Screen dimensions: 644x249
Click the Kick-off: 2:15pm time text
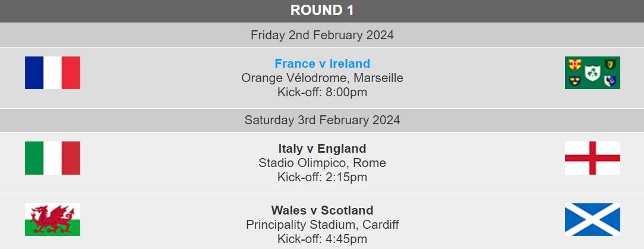coord(322,177)
